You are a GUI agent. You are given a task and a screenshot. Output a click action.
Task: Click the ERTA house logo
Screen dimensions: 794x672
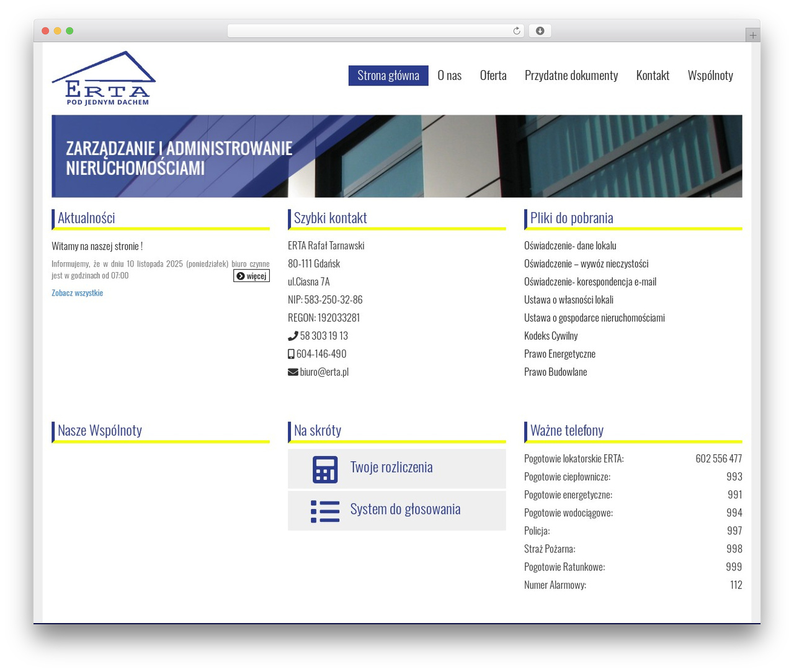click(104, 78)
